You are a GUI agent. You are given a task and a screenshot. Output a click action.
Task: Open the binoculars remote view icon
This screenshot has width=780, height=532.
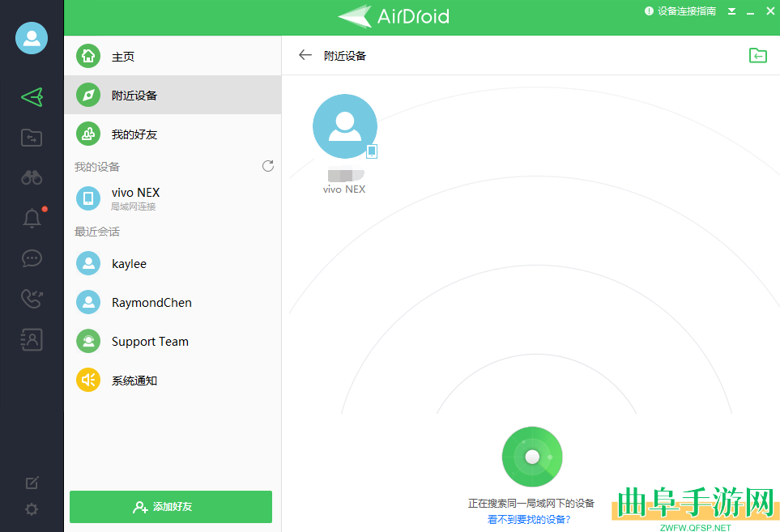pos(32,177)
